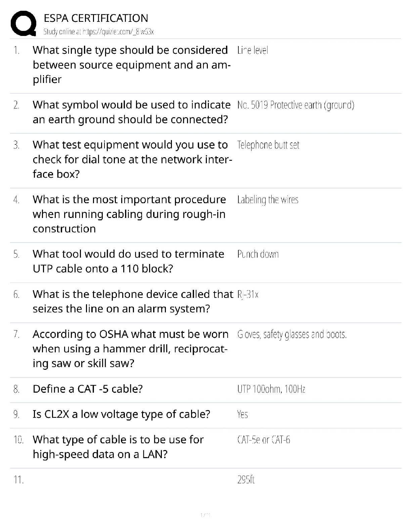Click the "Labeling the wires" answer
The width and height of the screenshot is (411, 532).
pyautogui.click(x=268, y=200)
